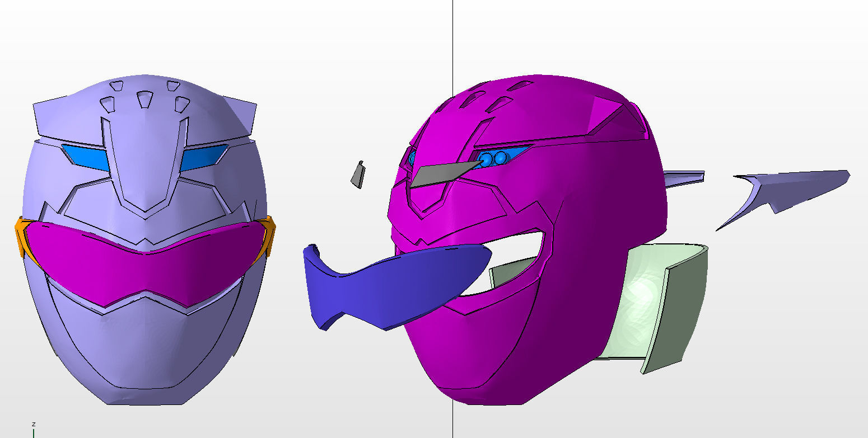
Task: Select the orange clip on lavender helmet's left side
Action: coord(22,238)
